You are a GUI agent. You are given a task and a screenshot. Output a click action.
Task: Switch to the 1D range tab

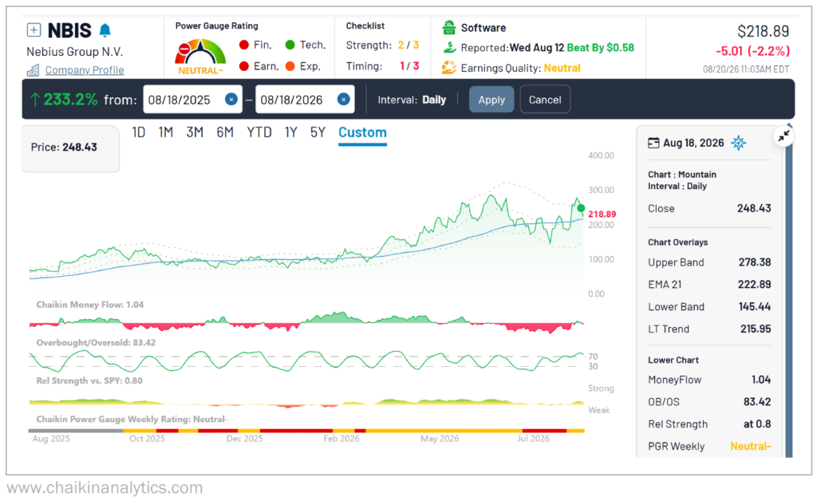(x=139, y=132)
